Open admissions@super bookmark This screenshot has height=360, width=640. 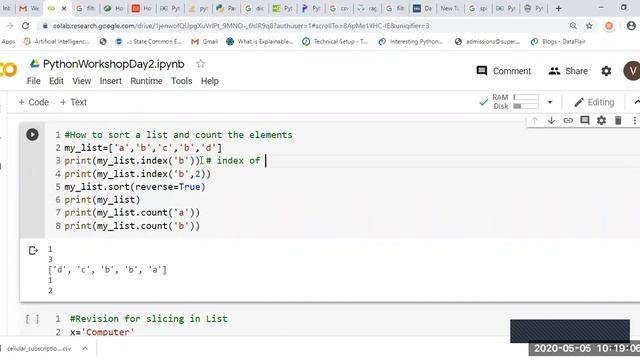(x=487, y=42)
